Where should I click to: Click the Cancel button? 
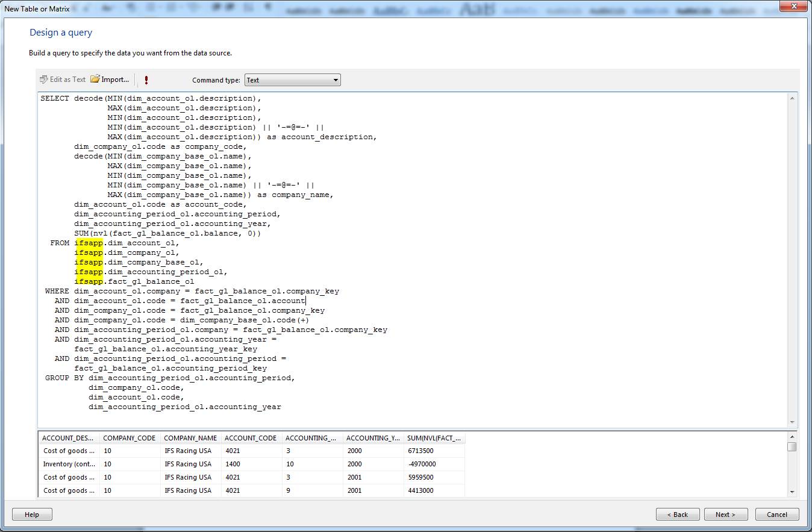777,514
